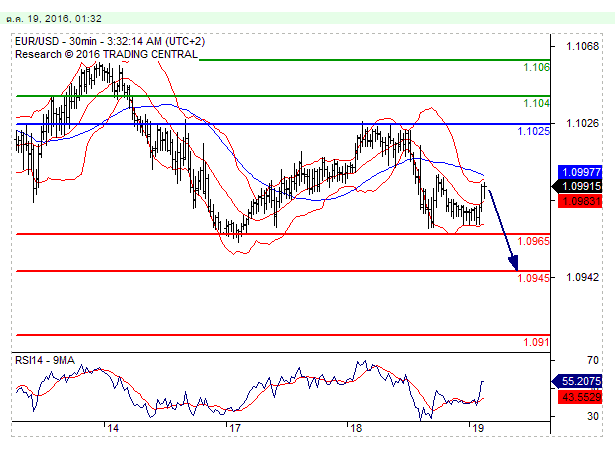Click the blue 1.1025 pivot label
The image size is (615, 455).
533,131
